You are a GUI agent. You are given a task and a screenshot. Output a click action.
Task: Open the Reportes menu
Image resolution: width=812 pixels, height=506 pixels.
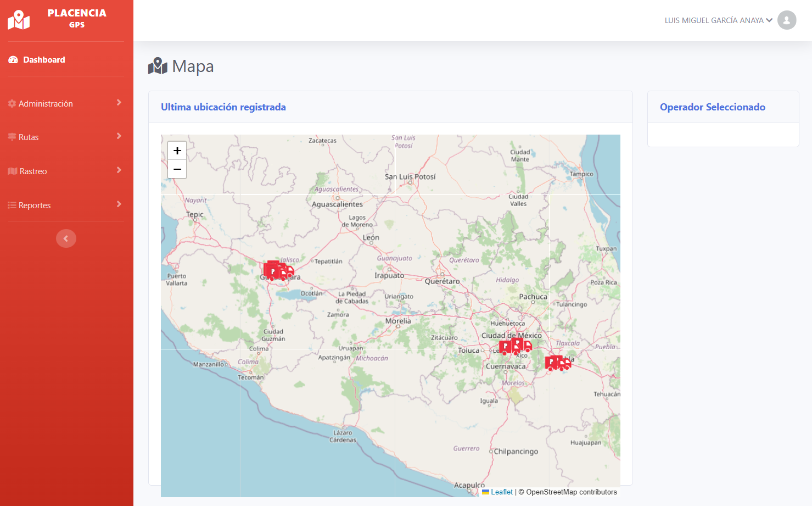[66, 205]
